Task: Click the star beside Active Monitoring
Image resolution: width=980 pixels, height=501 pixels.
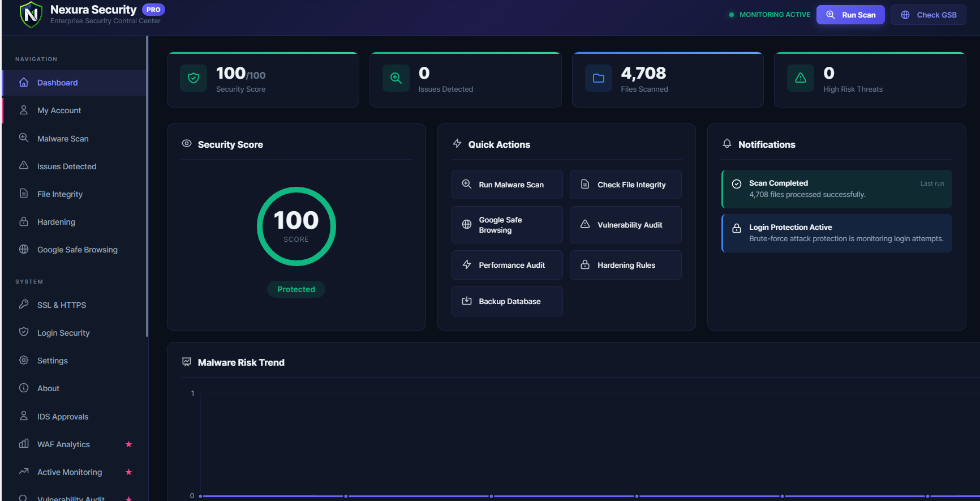Action: pyautogui.click(x=128, y=472)
